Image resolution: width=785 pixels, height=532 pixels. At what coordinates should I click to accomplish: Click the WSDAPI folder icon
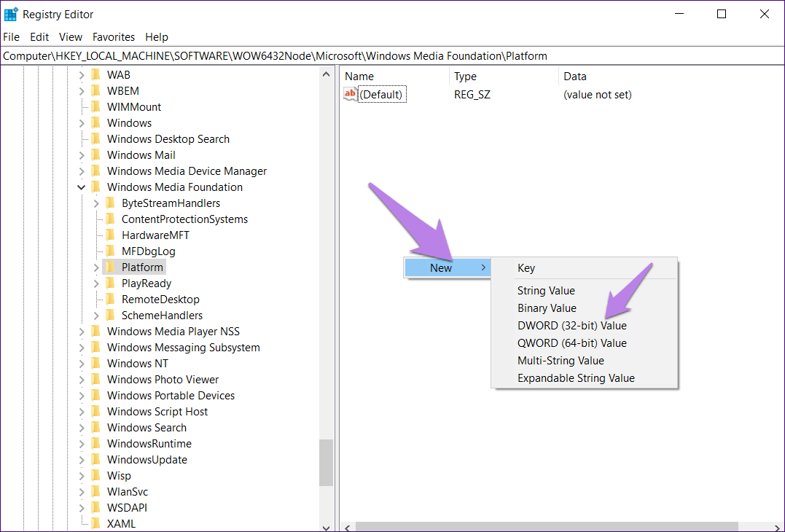click(x=95, y=507)
